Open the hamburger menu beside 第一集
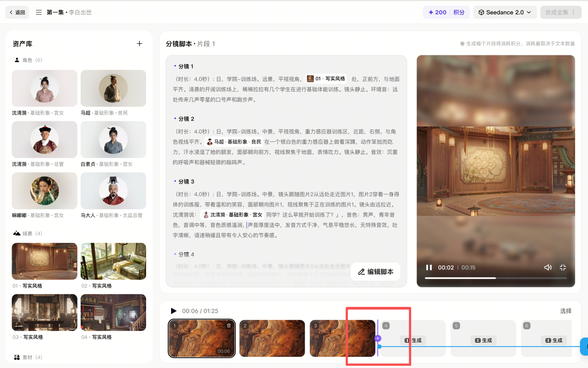 pos(39,12)
